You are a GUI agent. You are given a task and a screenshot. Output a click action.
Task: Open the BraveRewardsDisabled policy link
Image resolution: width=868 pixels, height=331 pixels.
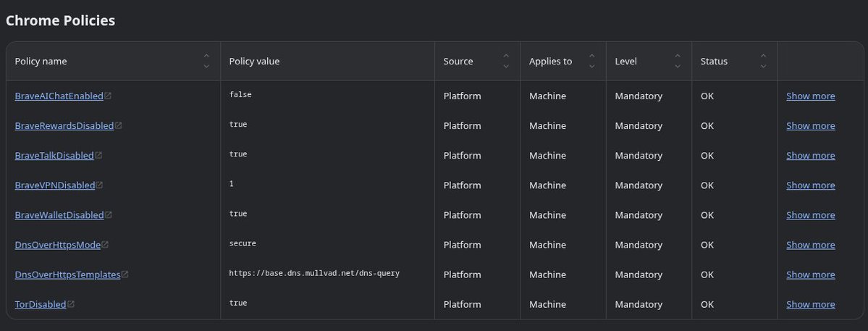(64, 125)
